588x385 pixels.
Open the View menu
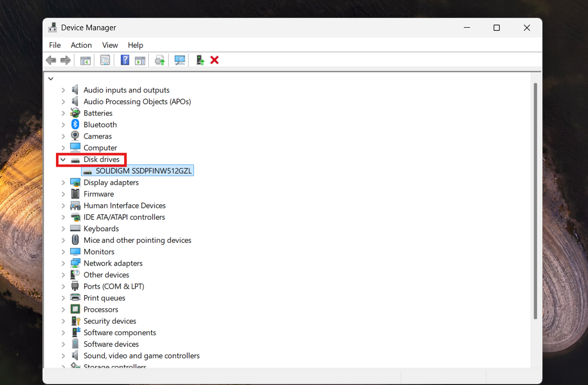point(110,45)
